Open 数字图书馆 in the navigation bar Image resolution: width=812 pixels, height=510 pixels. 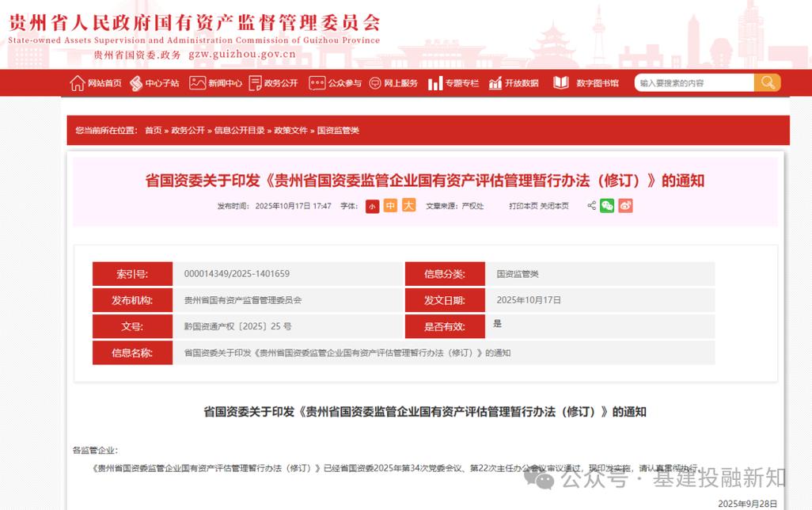[x=586, y=83]
